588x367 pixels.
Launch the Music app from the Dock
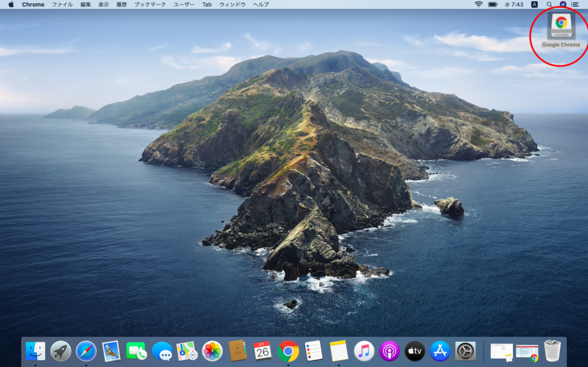[364, 351]
